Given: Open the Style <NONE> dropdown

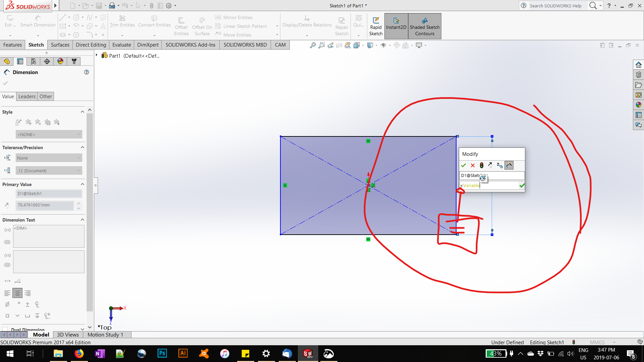Looking at the screenshot, I should 49,134.
